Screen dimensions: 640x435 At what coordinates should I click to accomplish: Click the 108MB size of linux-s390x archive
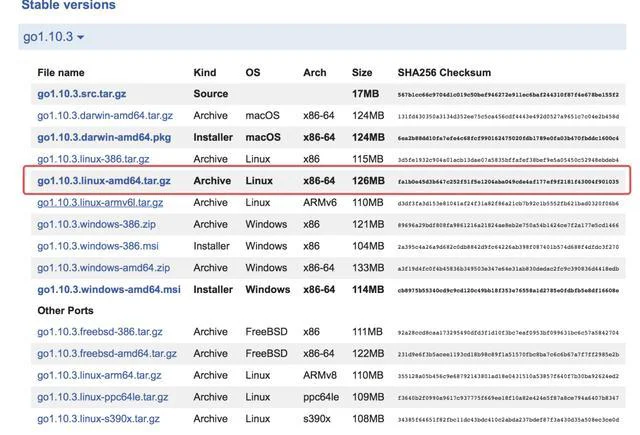pyautogui.click(x=368, y=419)
